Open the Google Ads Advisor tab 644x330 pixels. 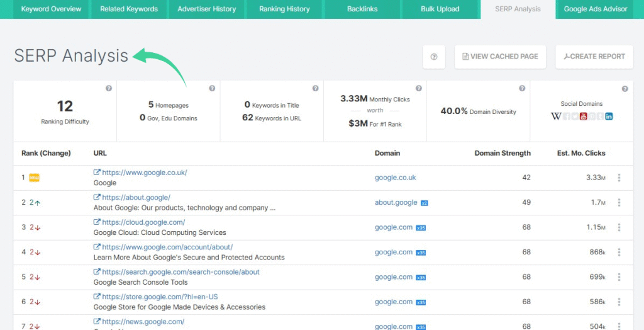point(596,9)
